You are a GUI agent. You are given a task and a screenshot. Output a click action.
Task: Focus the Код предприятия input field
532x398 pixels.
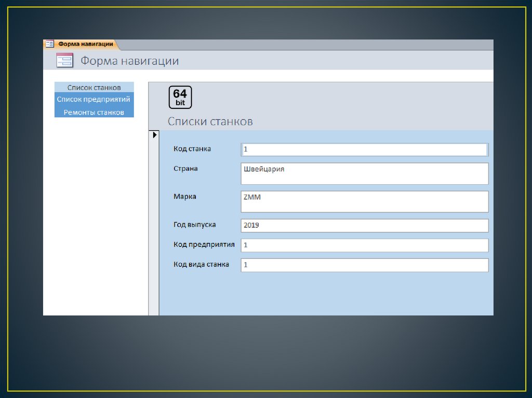[x=364, y=245]
